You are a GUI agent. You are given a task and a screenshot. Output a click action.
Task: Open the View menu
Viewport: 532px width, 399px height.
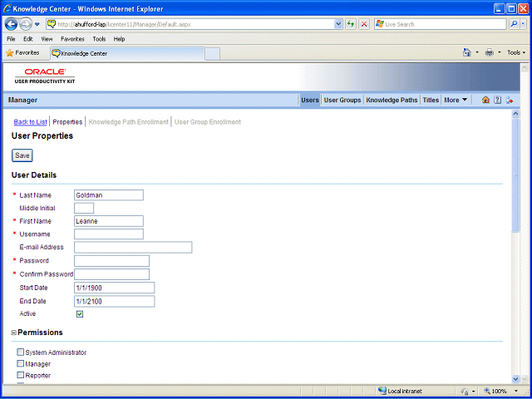coord(47,39)
